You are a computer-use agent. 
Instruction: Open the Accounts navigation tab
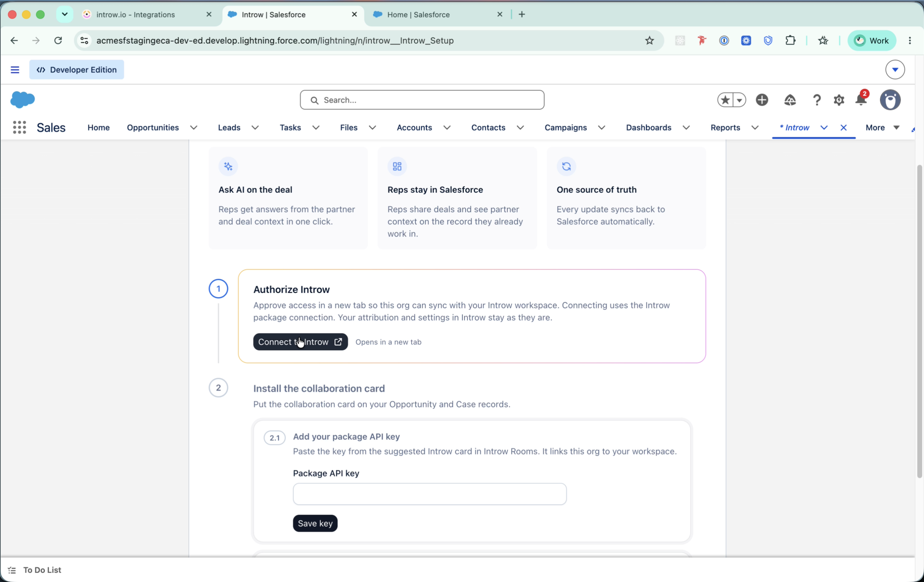[414, 128]
